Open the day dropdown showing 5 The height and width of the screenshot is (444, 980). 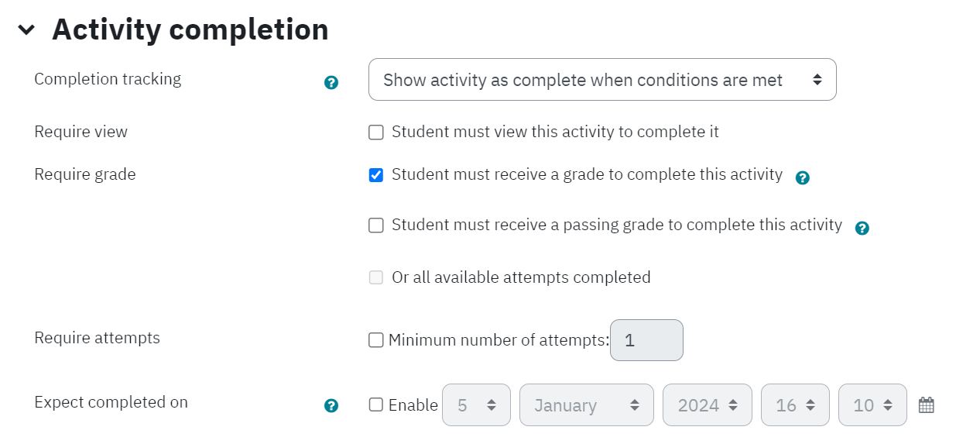click(476, 404)
